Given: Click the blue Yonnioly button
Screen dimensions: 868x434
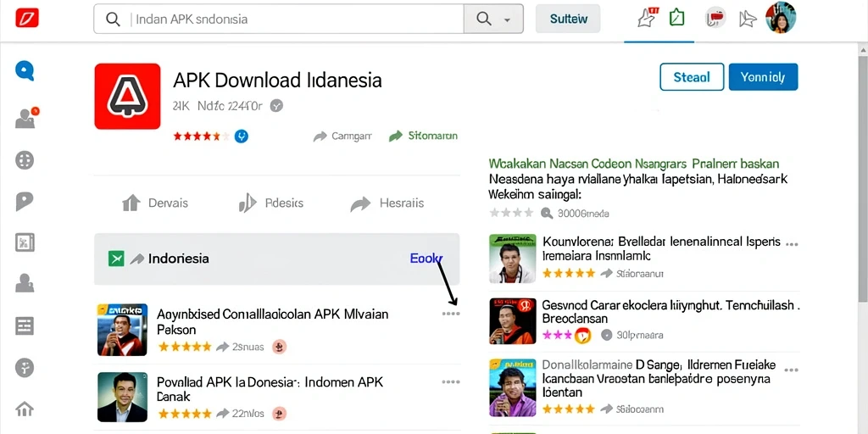Looking at the screenshot, I should 763,77.
